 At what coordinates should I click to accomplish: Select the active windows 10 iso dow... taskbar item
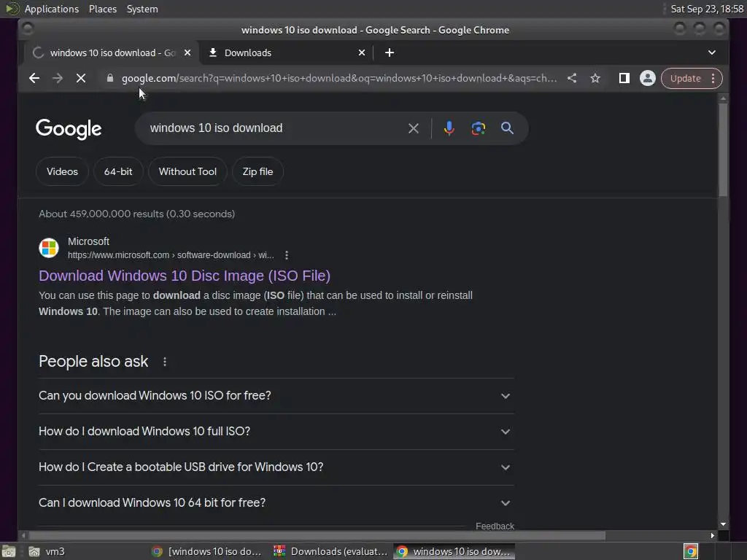point(454,551)
